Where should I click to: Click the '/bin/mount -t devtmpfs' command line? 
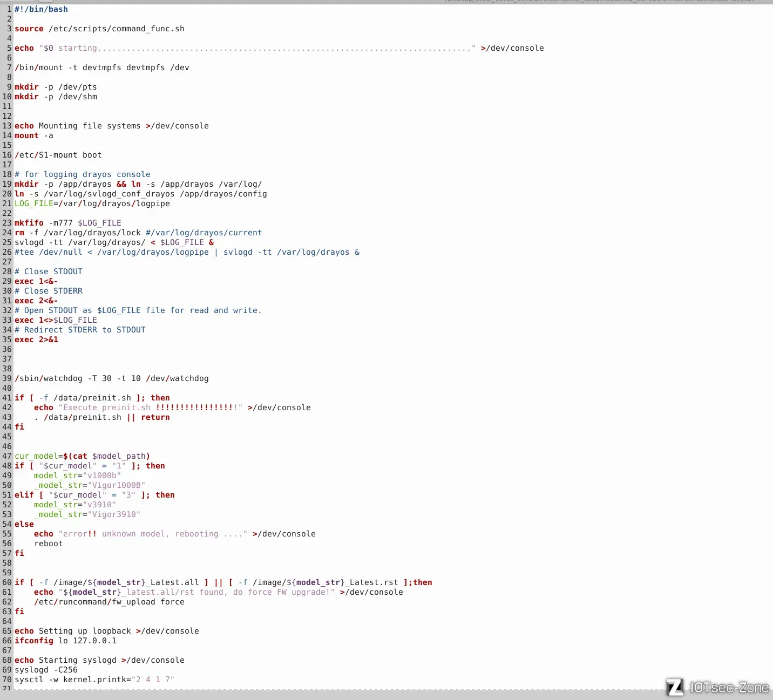coord(101,67)
